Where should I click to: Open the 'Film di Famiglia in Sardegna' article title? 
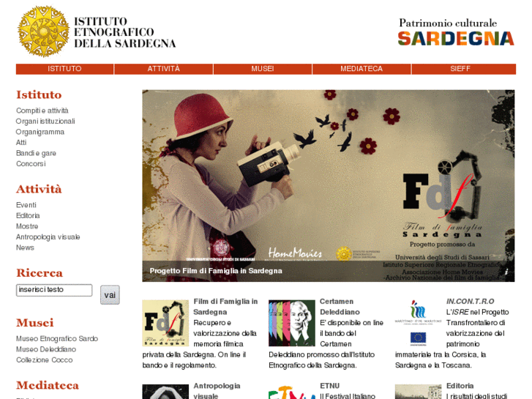click(x=225, y=307)
